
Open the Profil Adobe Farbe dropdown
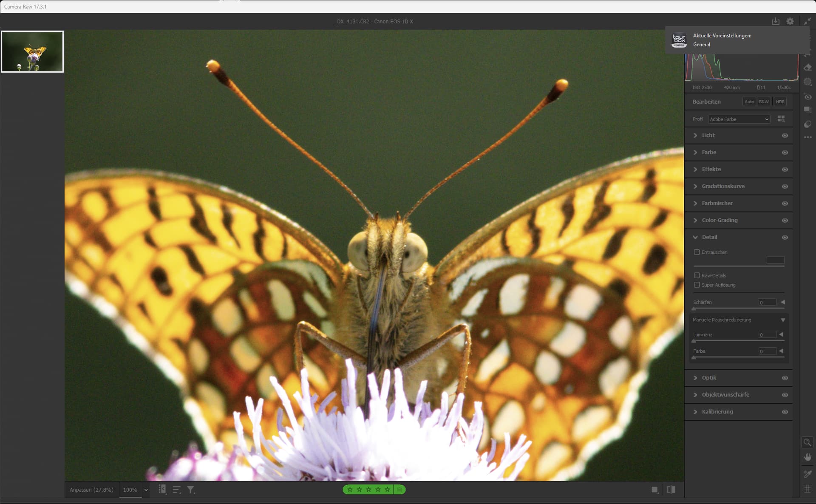click(x=739, y=119)
